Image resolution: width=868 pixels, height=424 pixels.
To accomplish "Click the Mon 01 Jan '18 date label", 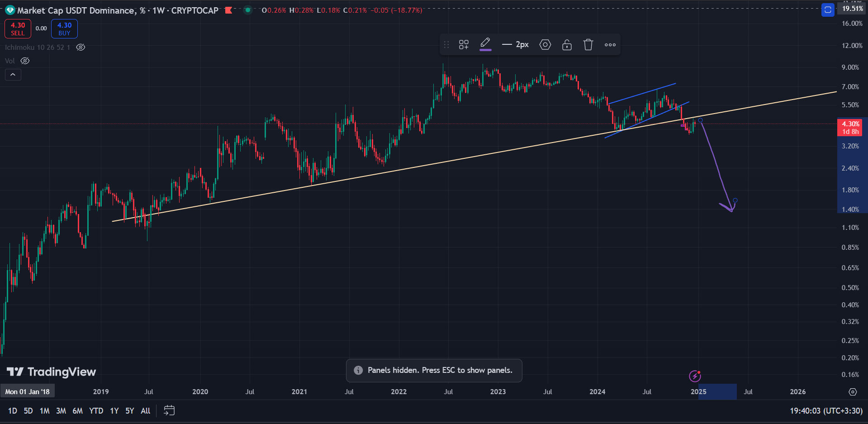I will tap(28, 391).
